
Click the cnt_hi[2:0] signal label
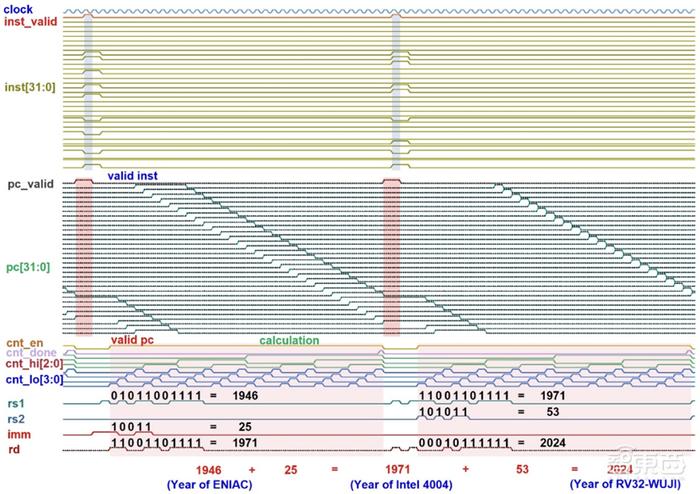pyautogui.click(x=34, y=364)
